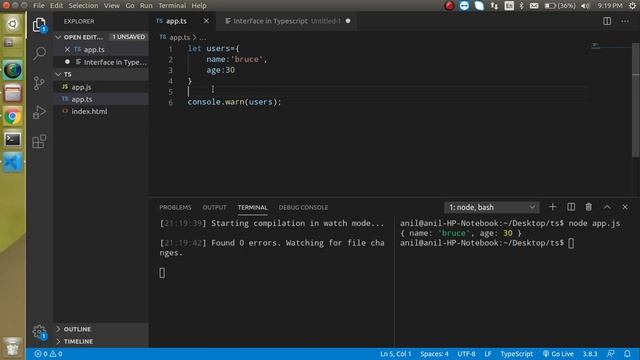Maximize the terminal panel size

tap(607, 207)
